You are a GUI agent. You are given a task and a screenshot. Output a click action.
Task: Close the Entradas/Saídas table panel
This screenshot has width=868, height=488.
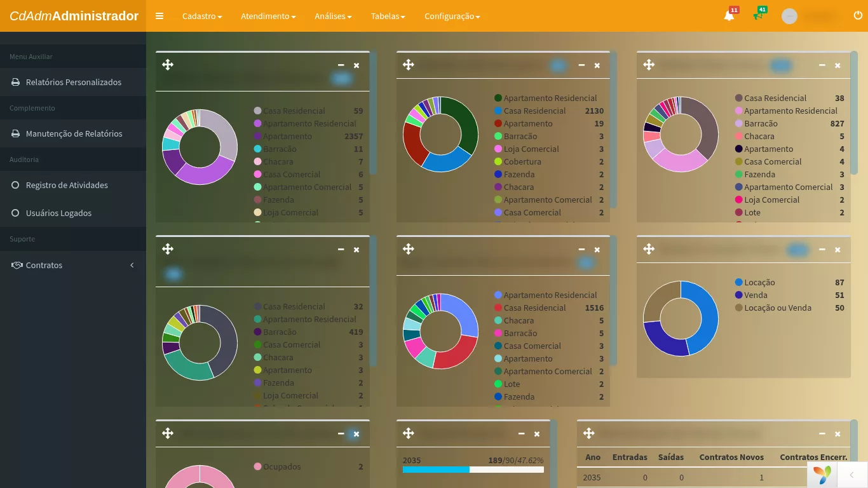click(837, 434)
